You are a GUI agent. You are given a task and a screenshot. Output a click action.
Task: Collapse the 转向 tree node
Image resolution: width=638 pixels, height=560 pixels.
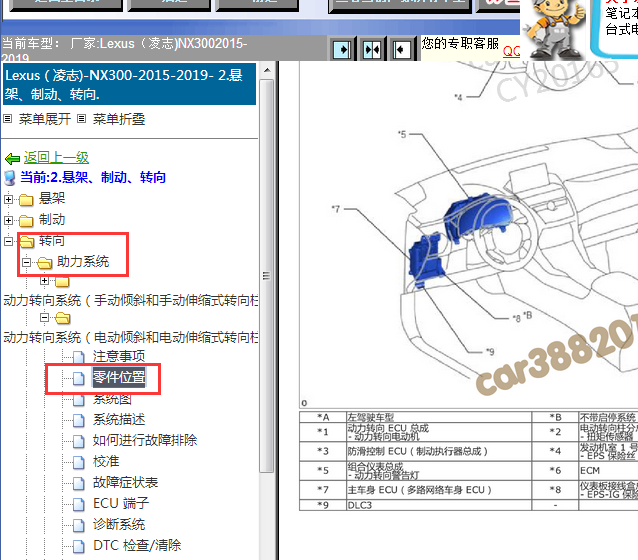point(9,241)
